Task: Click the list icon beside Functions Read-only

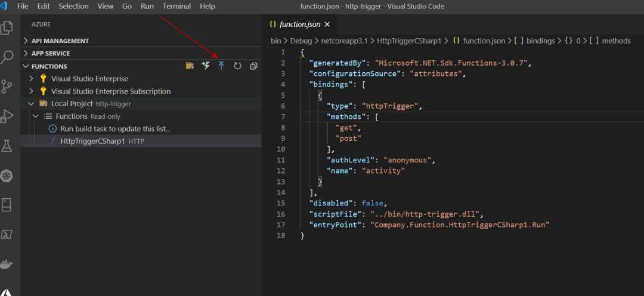Action: click(48, 116)
